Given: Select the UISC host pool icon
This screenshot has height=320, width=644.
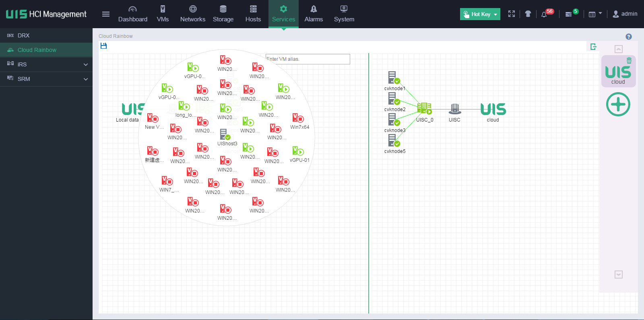Looking at the screenshot, I should 455,109.
